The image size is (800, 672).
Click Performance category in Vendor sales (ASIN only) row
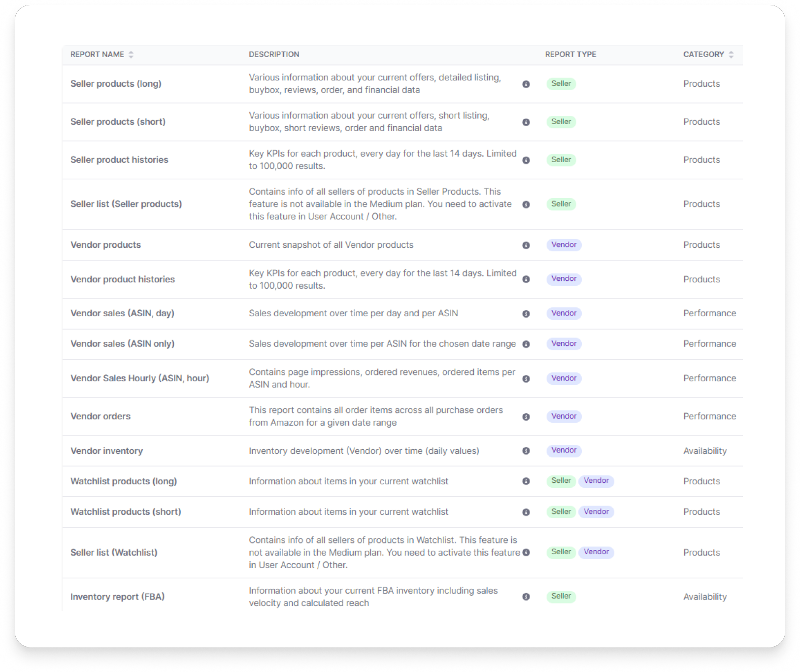[x=709, y=344]
